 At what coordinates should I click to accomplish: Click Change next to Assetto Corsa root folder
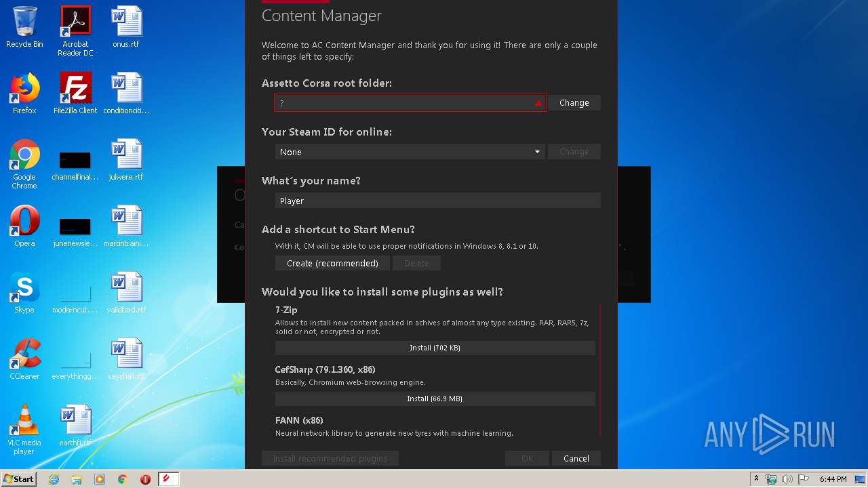[574, 103]
